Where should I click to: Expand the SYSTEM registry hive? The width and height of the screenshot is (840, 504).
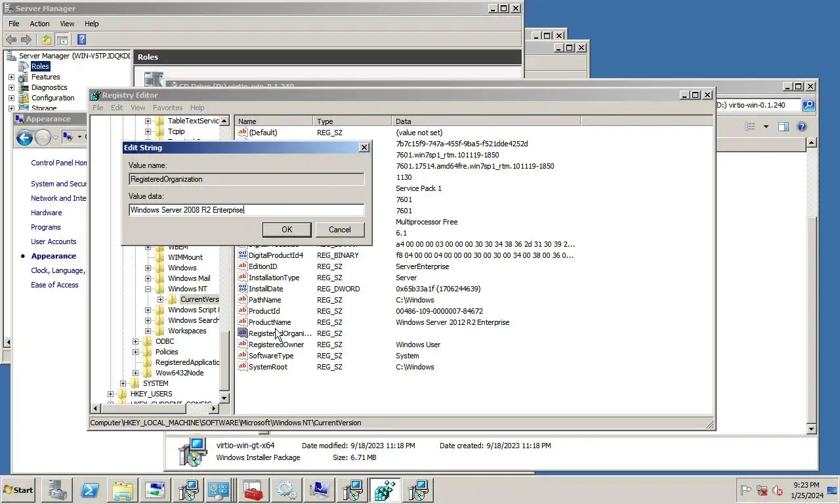click(x=123, y=383)
